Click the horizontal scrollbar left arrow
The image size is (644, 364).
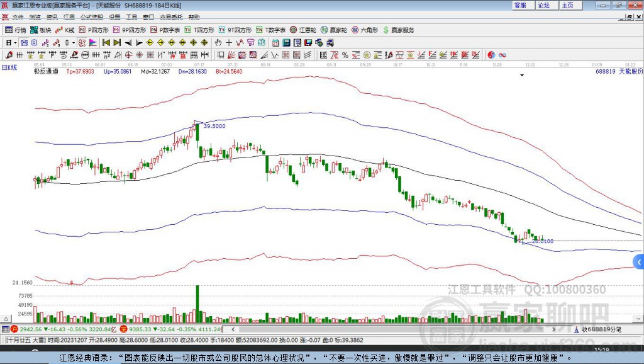233,329
